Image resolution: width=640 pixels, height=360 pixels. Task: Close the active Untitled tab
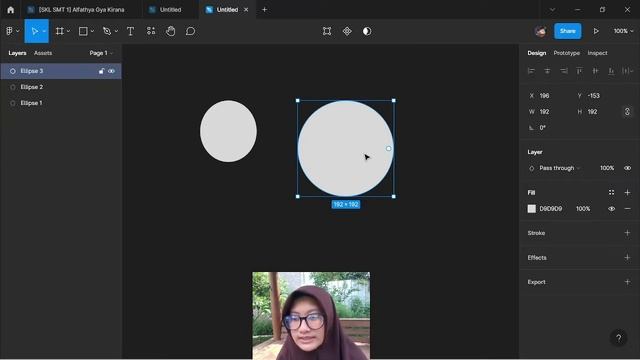[x=246, y=10]
